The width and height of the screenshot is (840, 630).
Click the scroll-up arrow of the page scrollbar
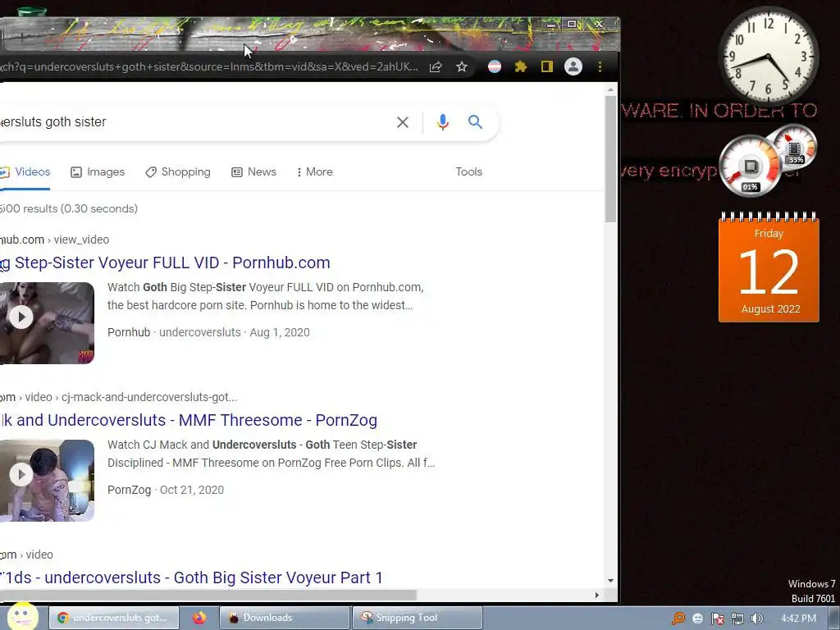(x=610, y=89)
